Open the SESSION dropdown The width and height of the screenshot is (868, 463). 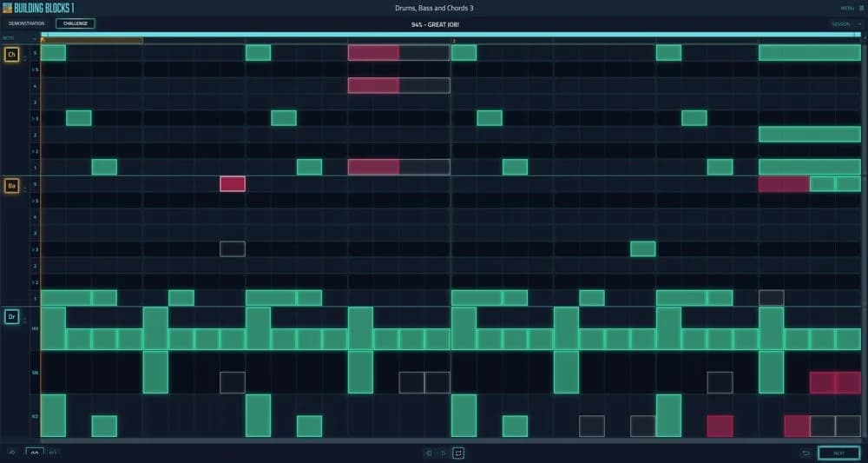(845, 23)
